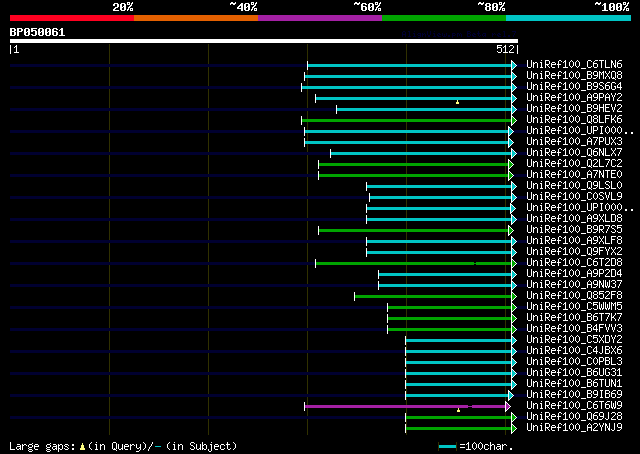The width and height of the screenshot is (640, 454).
Task: Click the UniRef100_B9IB69 label
Action: click(574, 395)
